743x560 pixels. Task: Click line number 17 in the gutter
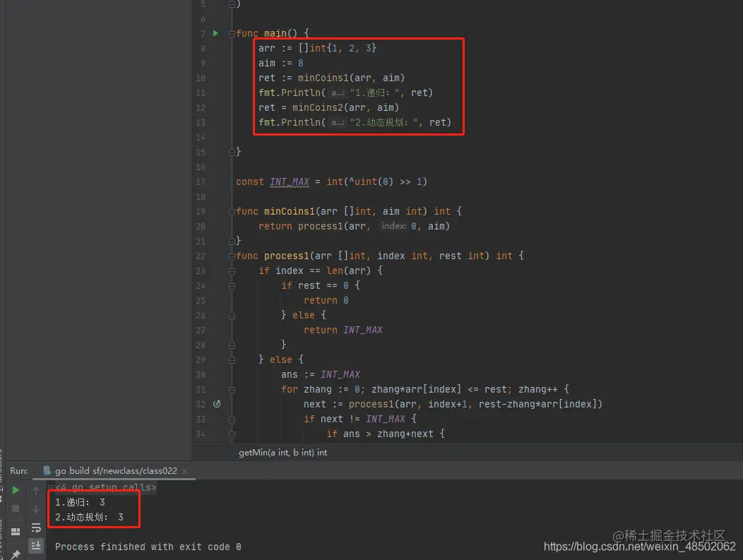pos(201,182)
